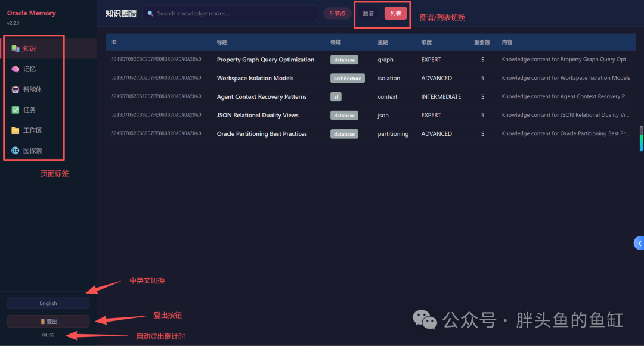Click the pink brain icon beside 记忆
This screenshot has width=644, height=346.
(x=15, y=69)
